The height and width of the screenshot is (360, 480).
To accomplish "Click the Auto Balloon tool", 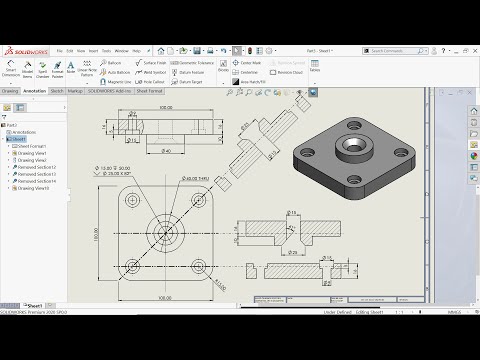I will point(115,72).
